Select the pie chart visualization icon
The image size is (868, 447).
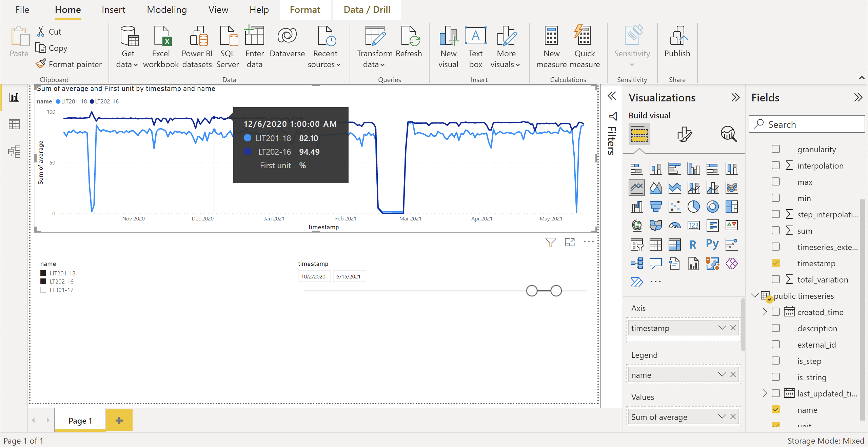click(693, 206)
